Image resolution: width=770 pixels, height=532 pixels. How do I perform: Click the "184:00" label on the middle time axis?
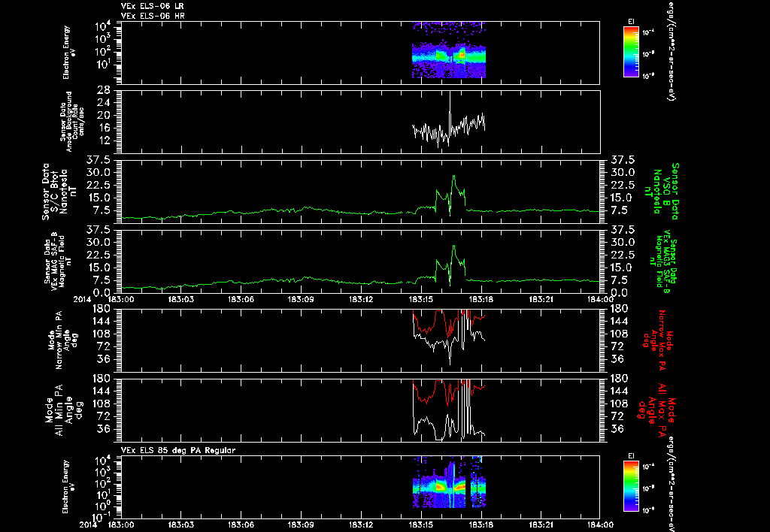tap(599, 299)
